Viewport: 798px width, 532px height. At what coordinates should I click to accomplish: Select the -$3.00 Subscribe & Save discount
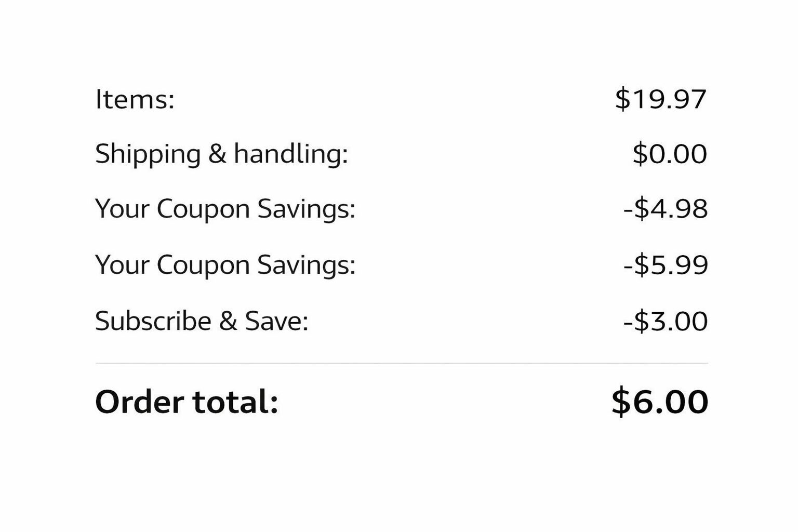click(666, 321)
